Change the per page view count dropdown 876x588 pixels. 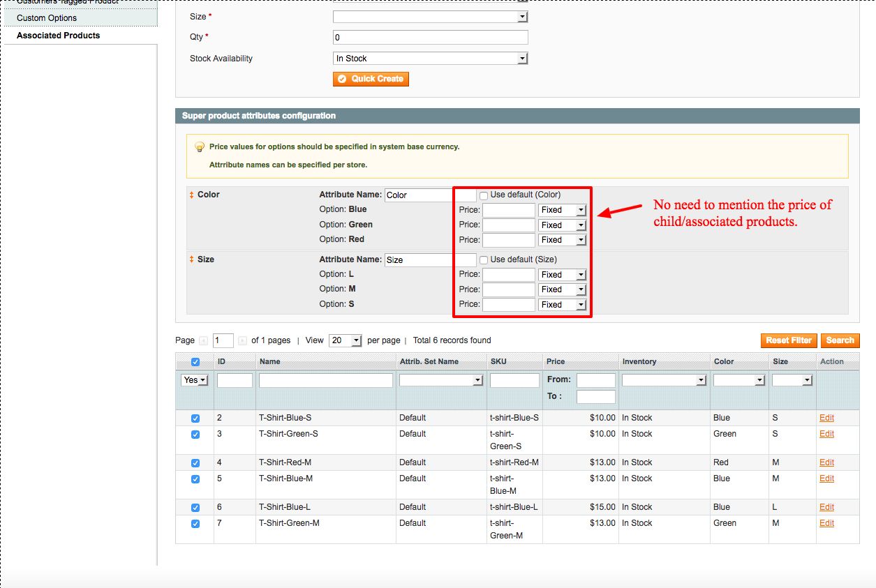coord(345,340)
